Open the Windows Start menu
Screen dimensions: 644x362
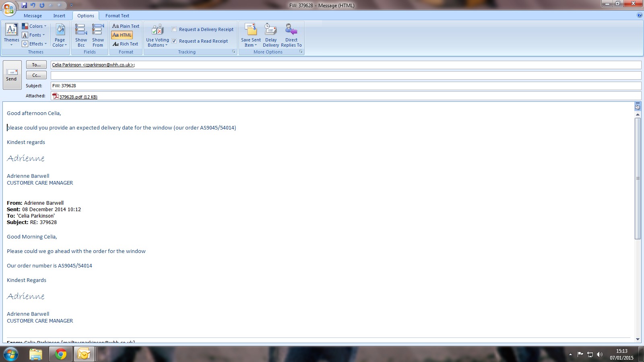click(11, 354)
